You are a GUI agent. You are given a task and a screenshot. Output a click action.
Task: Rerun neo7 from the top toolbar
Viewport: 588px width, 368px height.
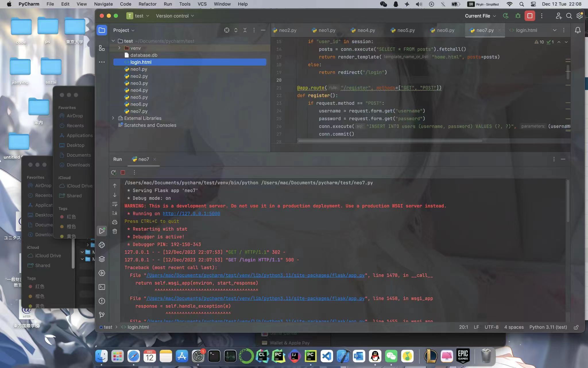506,16
